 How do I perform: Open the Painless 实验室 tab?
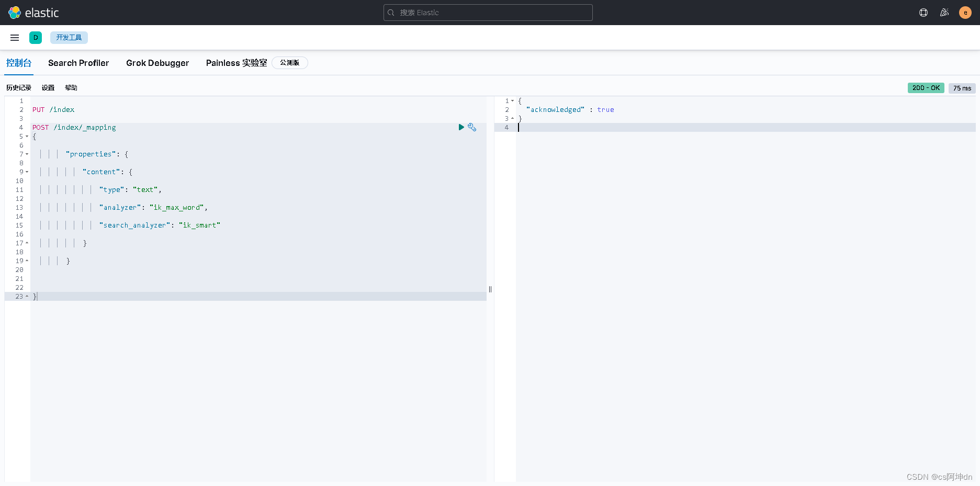tap(236, 63)
